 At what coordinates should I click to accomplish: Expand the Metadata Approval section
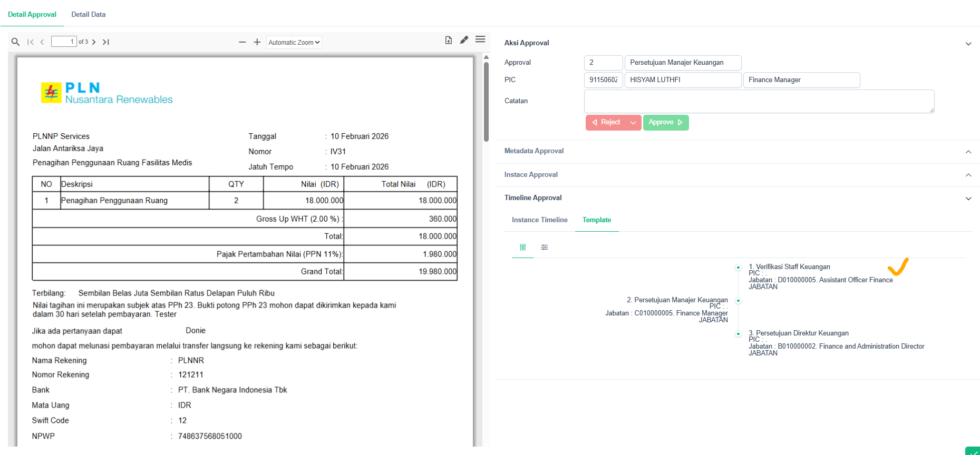click(968, 152)
